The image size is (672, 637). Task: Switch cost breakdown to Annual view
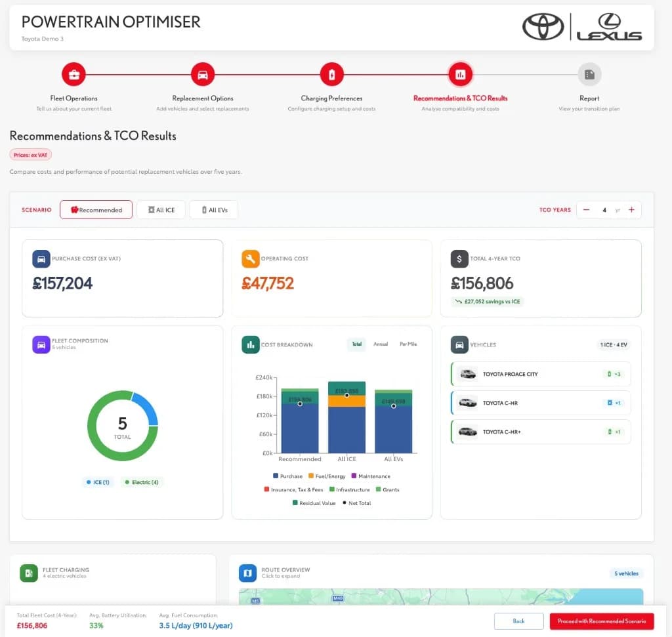381,344
